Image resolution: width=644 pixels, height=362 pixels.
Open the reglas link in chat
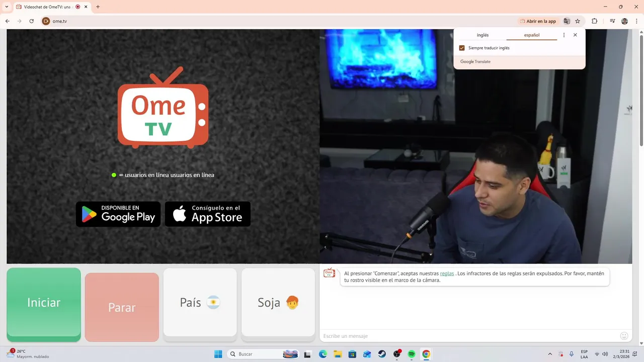[447, 274]
